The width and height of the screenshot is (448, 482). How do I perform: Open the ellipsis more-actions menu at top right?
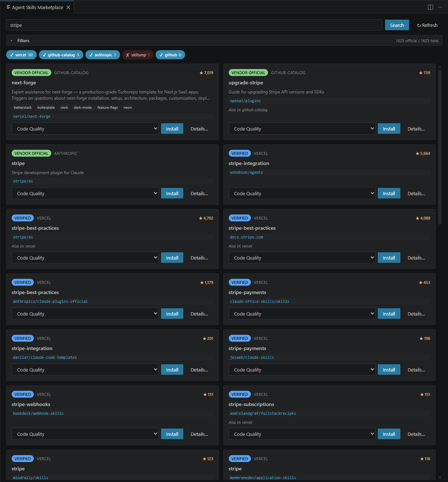click(440, 7)
